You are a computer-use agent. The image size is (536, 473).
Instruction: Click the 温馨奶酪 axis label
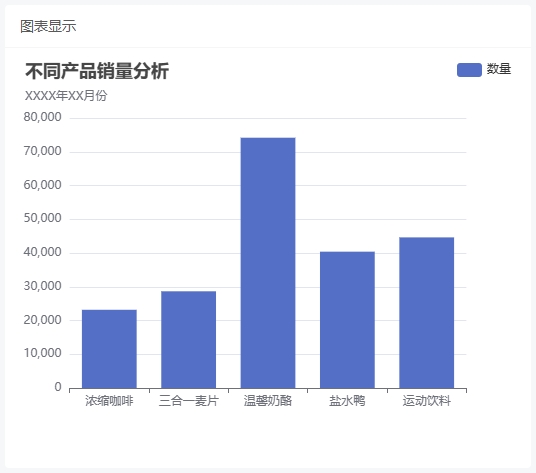point(268,401)
